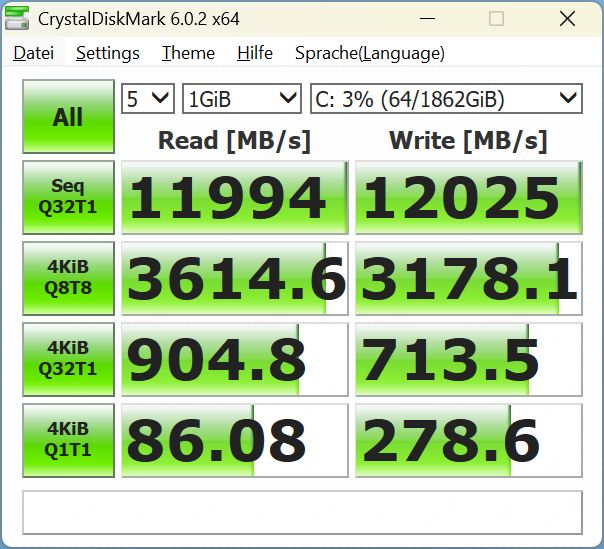Click the sequential read result 11994

tap(234, 198)
